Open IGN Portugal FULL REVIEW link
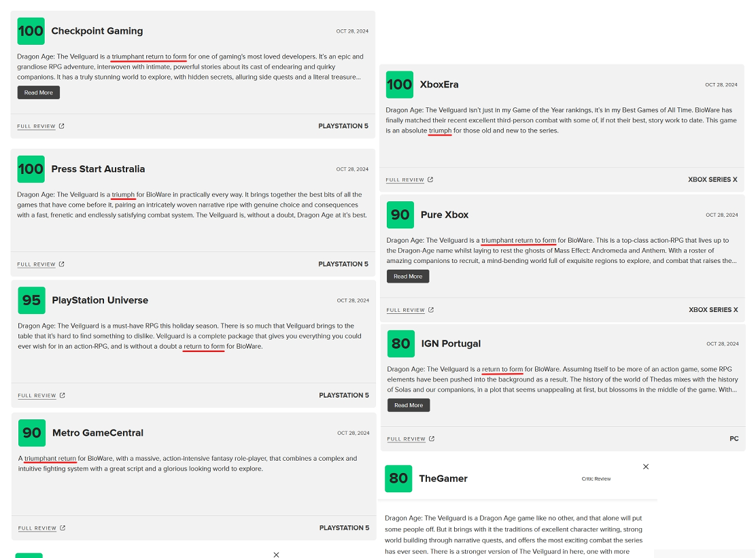The width and height of the screenshot is (756, 558). 407,439
